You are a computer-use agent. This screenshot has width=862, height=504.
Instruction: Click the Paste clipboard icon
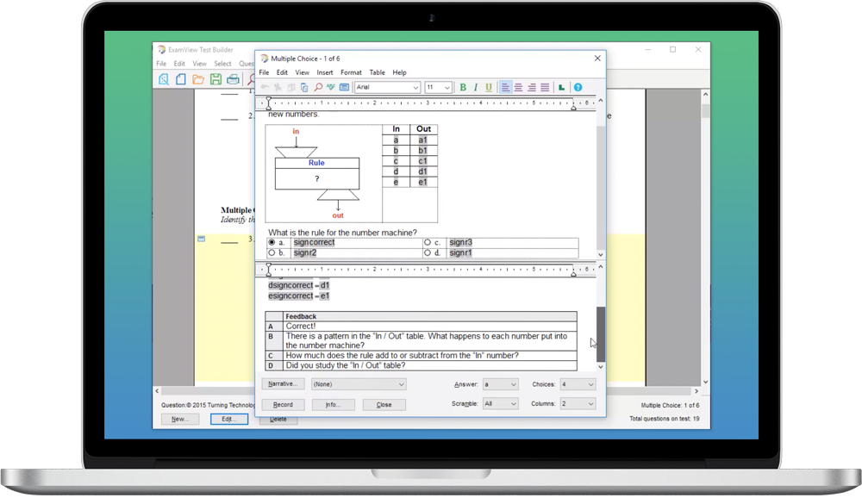click(x=304, y=87)
